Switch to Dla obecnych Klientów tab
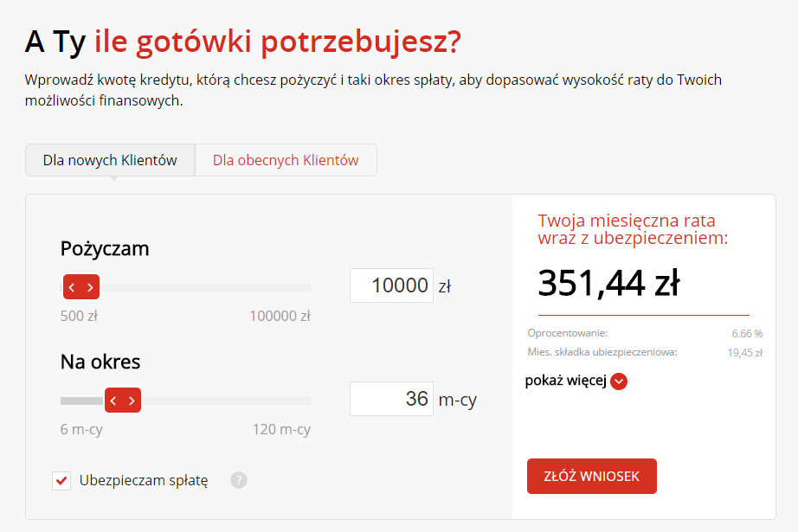Image resolution: width=798 pixels, height=532 pixels. click(286, 160)
